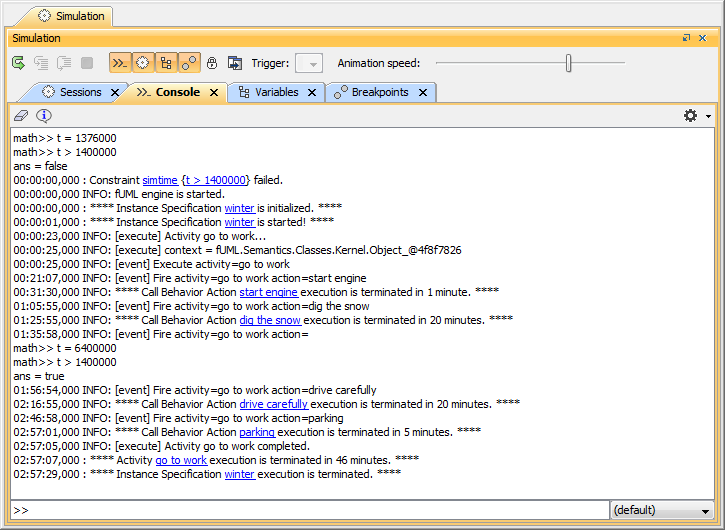This screenshot has height=530, width=725.
Task: Toggle the Sessions panel toolbar button
Action: pos(143,63)
